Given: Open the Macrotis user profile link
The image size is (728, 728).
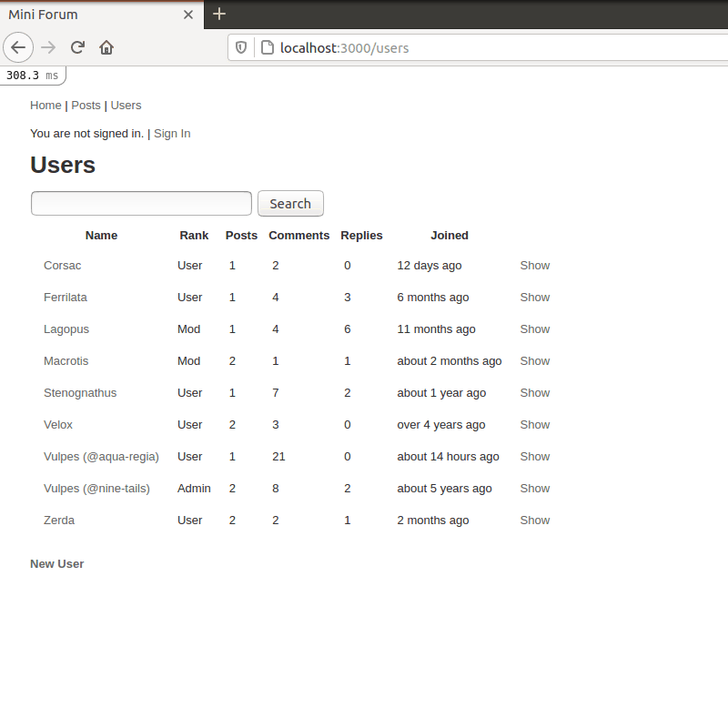Looking at the screenshot, I should pyautogui.click(x=66, y=361).
